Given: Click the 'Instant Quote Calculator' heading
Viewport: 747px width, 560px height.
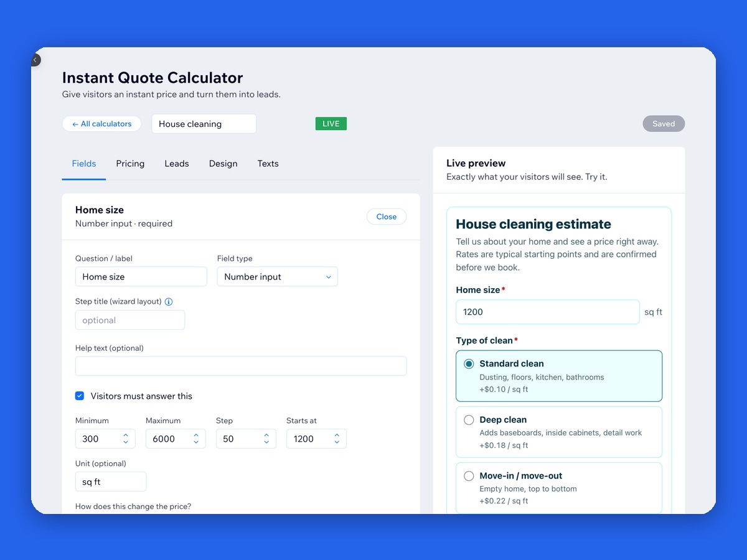Looking at the screenshot, I should tap(153, 78).
